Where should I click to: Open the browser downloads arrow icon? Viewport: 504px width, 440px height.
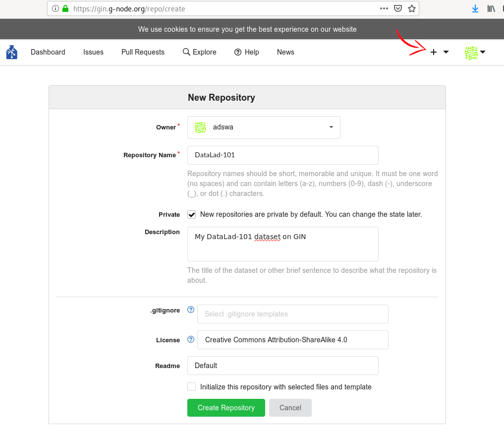(475, 8)
